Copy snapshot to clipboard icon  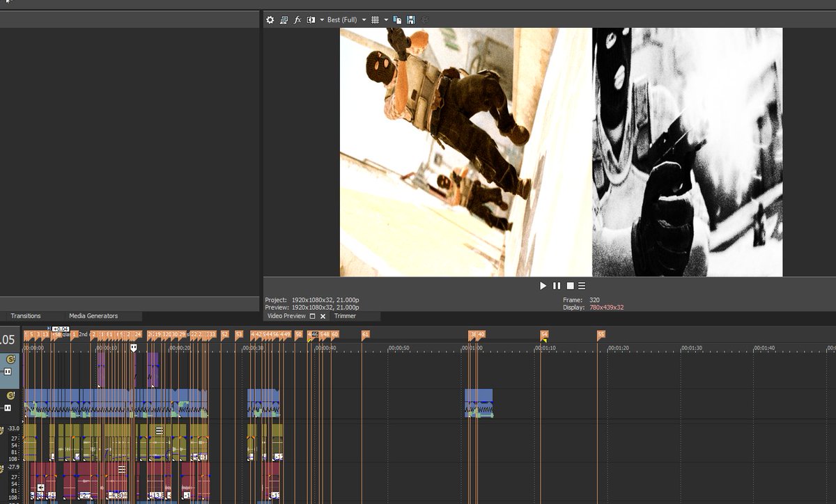(397, 20)
